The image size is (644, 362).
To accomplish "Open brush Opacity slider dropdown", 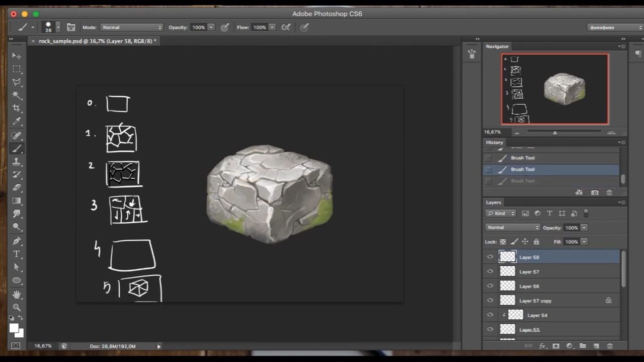I will 211,27.
